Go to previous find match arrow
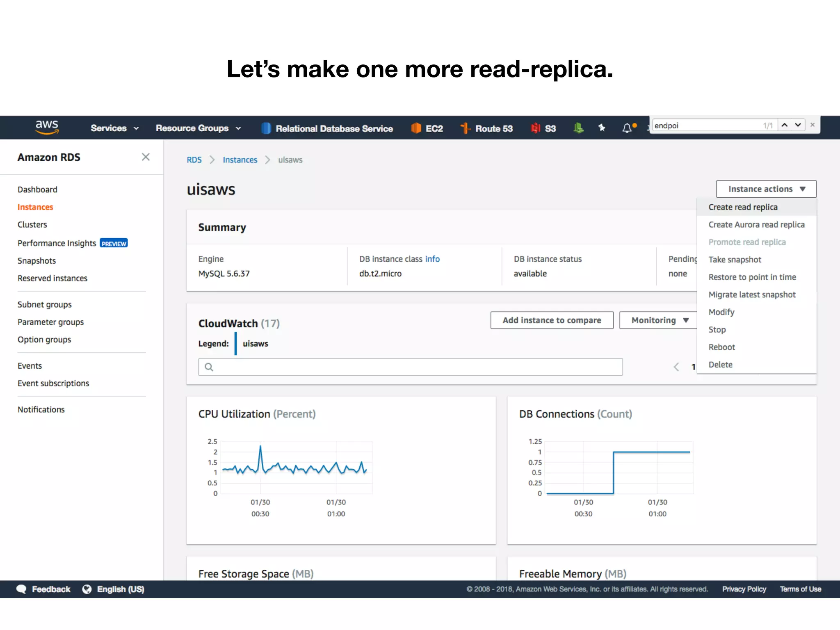The image size is (840, 630). [785, 125]
